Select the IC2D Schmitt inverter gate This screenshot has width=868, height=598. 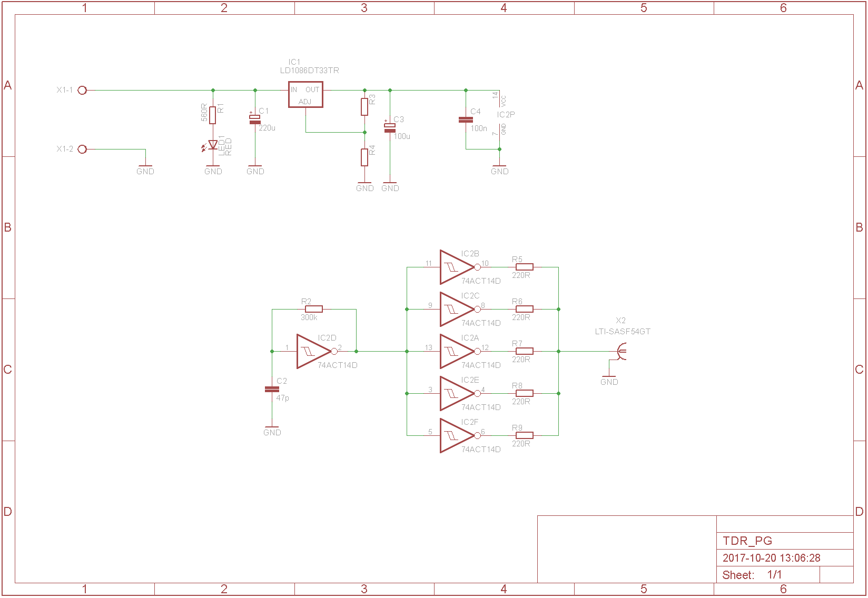tap(312, 351)
